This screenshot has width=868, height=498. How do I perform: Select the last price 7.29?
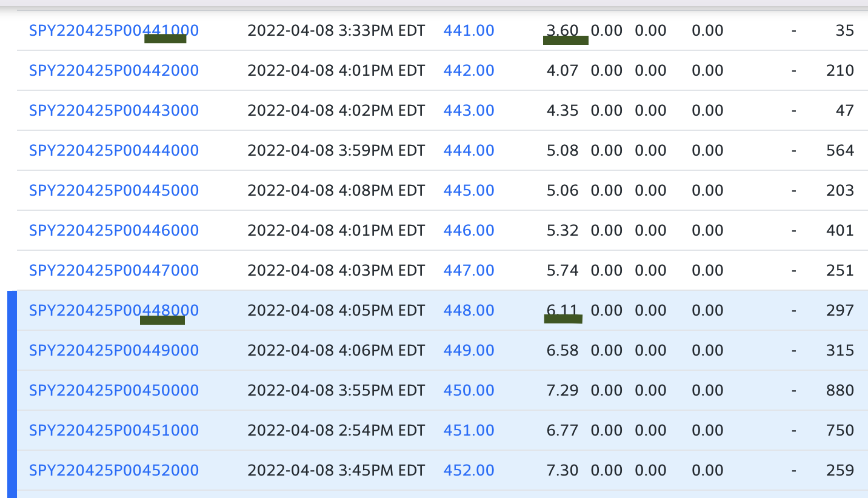pos(563,390)
